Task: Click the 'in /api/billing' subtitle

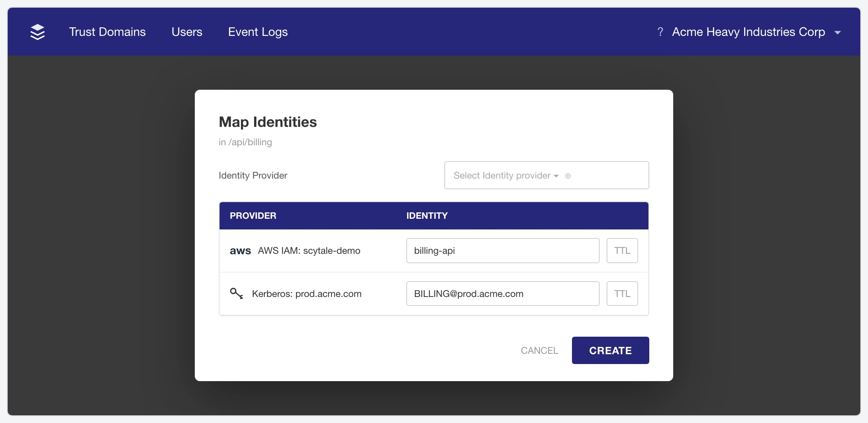Action: coord(245,142)
